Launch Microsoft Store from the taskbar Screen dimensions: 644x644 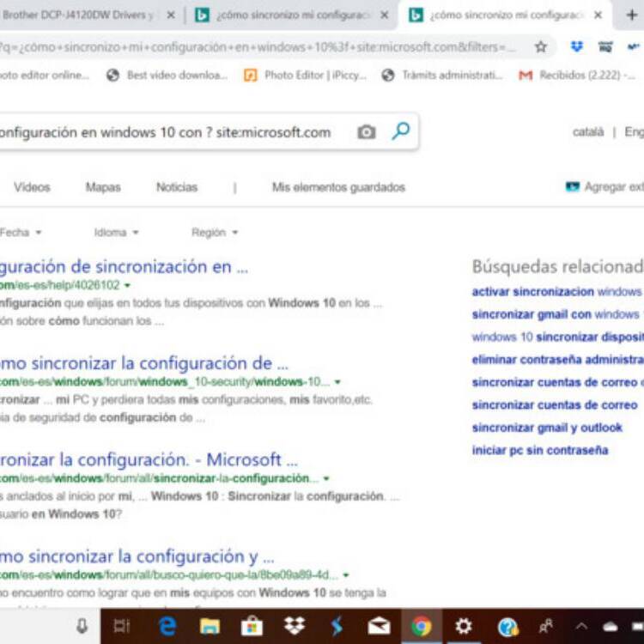(252, 627)
